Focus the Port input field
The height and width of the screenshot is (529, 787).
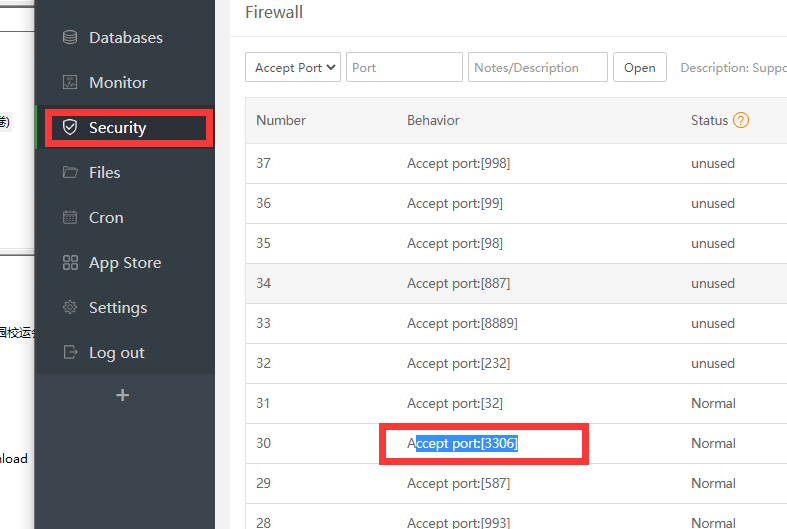(404, 68)
